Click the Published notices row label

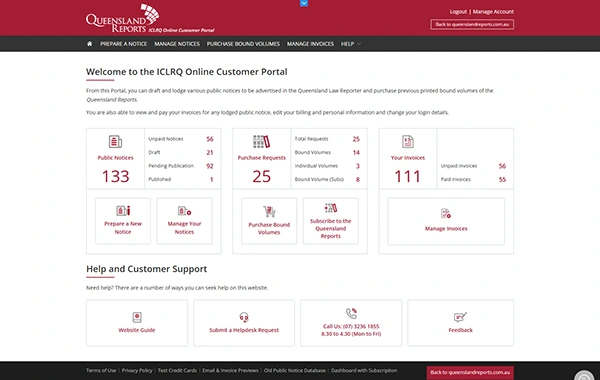(160, 179)
